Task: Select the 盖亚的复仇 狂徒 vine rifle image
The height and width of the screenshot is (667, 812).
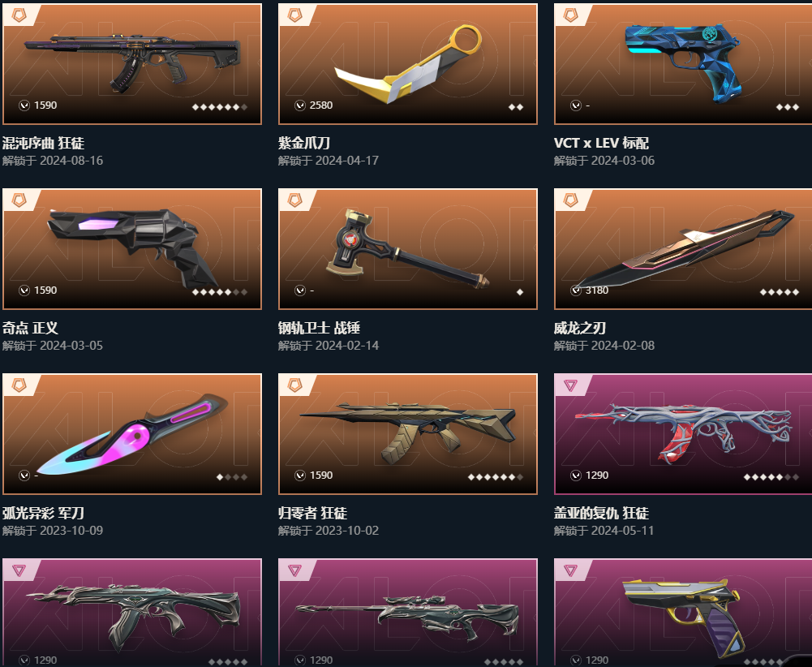Action: (684, 432)
